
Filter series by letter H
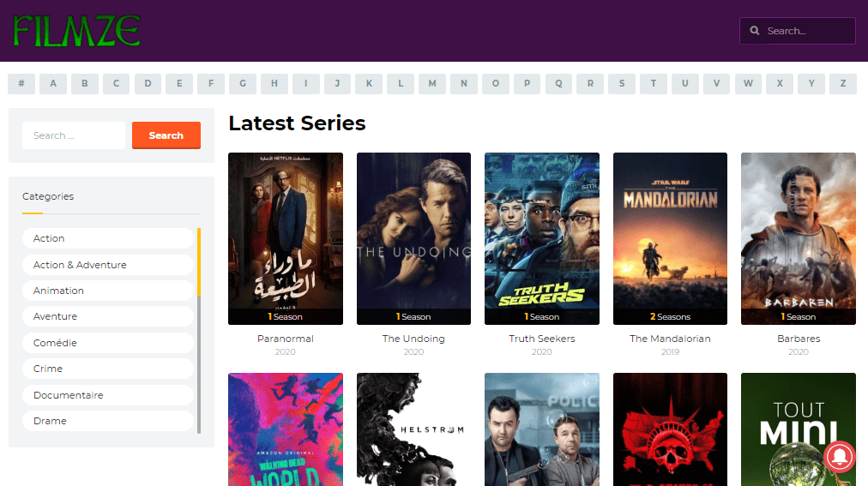[x=274, y=83]
